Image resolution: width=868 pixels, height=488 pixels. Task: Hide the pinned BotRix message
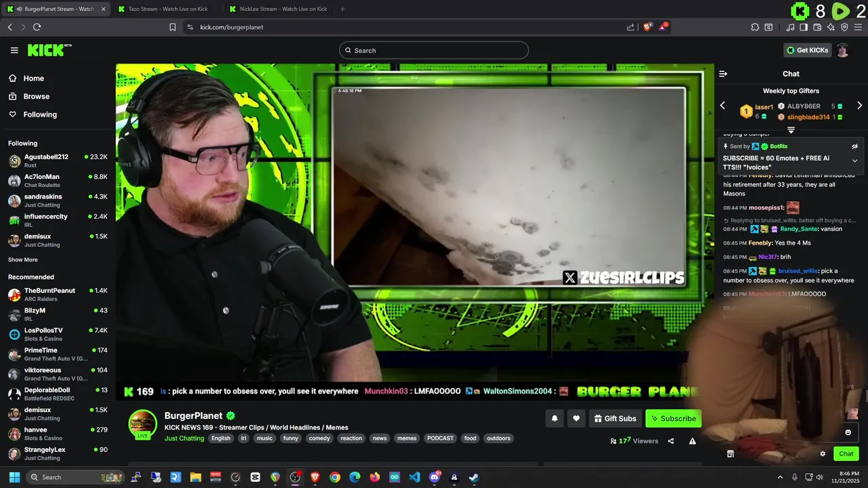click(x=854, y=146)
